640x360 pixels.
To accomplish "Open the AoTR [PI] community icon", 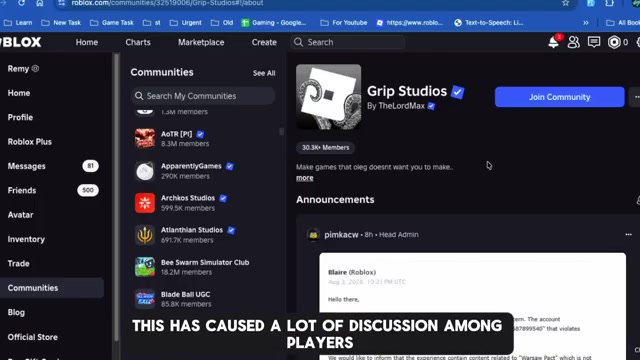I will [145, 138].
